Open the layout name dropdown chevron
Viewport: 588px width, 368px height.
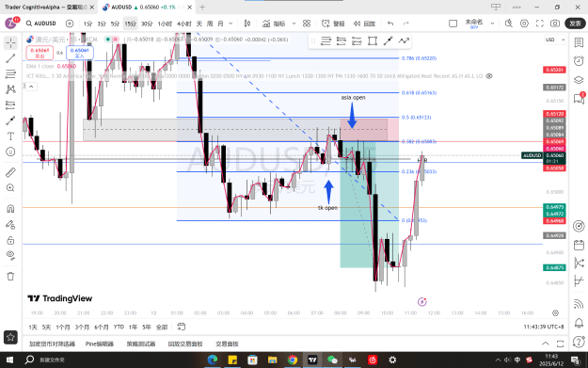(492, 24)
